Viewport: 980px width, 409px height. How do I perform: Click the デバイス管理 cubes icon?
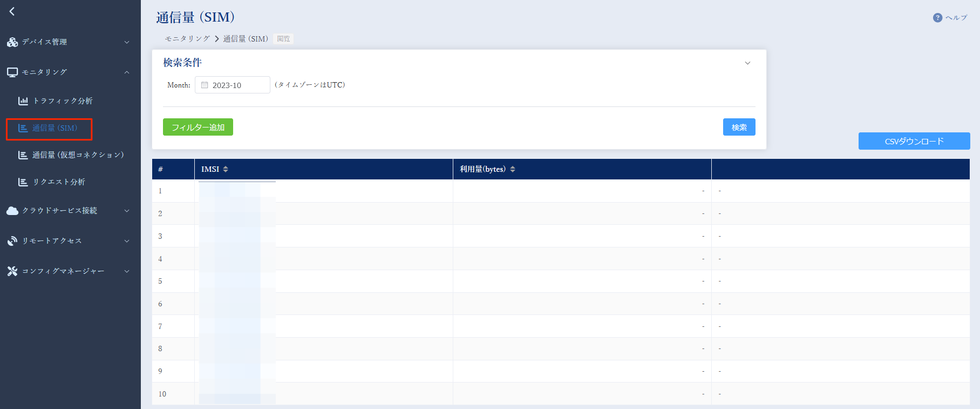(x=12, y=42)
